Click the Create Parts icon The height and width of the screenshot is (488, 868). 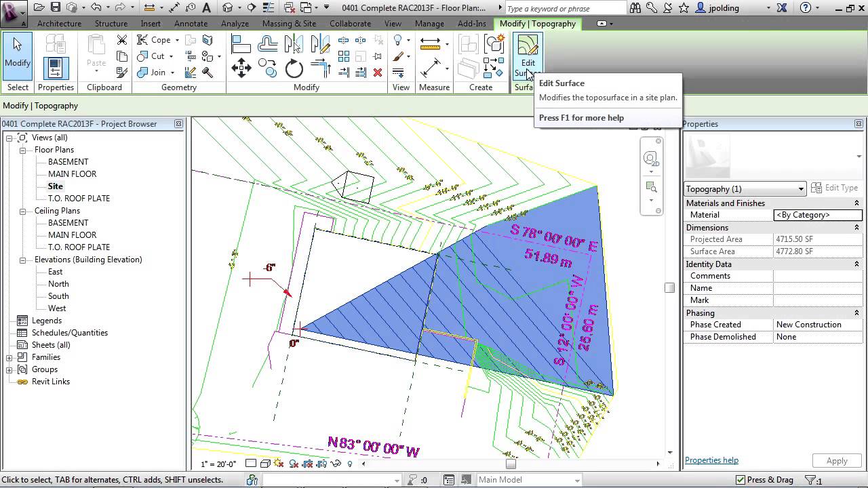pyautogui.click(x=467, y=69)
